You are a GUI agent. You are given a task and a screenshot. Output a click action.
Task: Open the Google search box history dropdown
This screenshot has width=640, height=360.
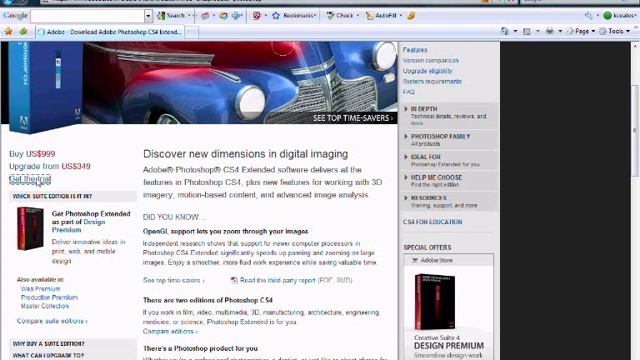[x=148, y=16]
